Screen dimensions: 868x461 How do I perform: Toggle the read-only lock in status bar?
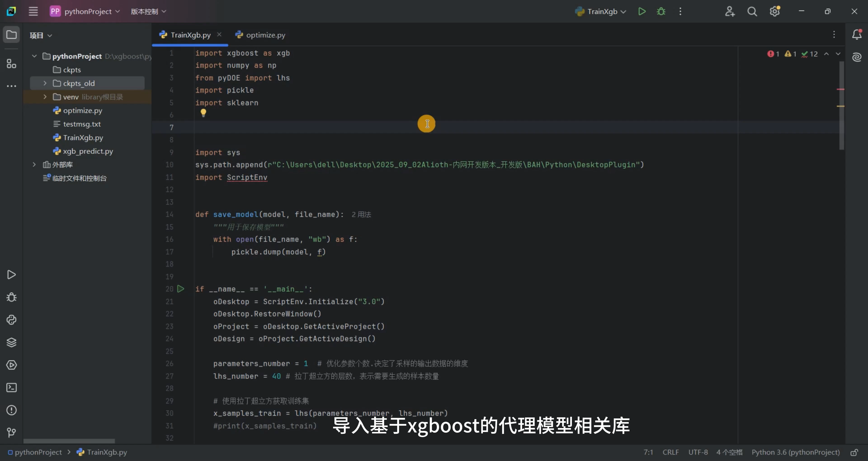[854, 452]
